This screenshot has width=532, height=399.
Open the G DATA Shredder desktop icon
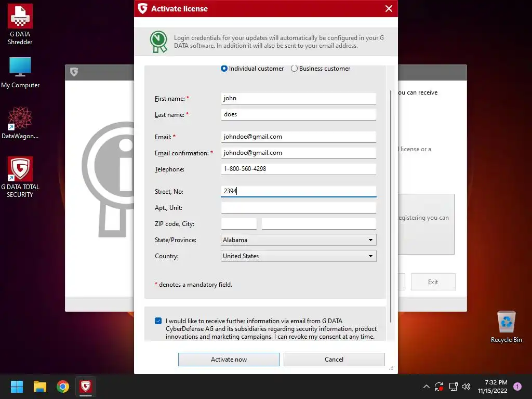pyautogui.click(x=20, y=24)
